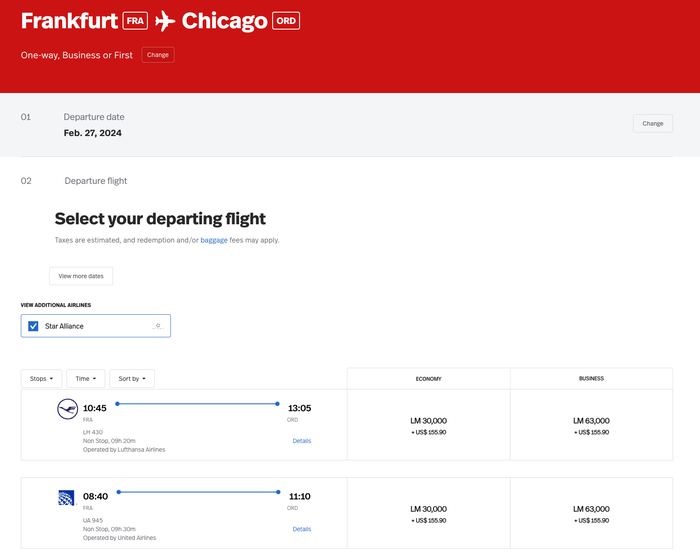This screenshot has width=700, height=559.
Task: Click the 13:05 arrival time
Action: click(x=300, y=408)
